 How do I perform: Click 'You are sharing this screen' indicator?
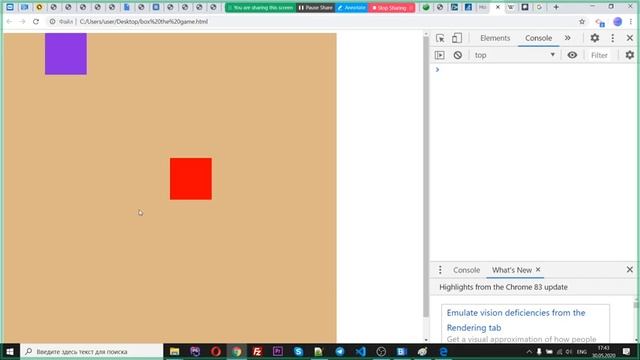[260, 7]
